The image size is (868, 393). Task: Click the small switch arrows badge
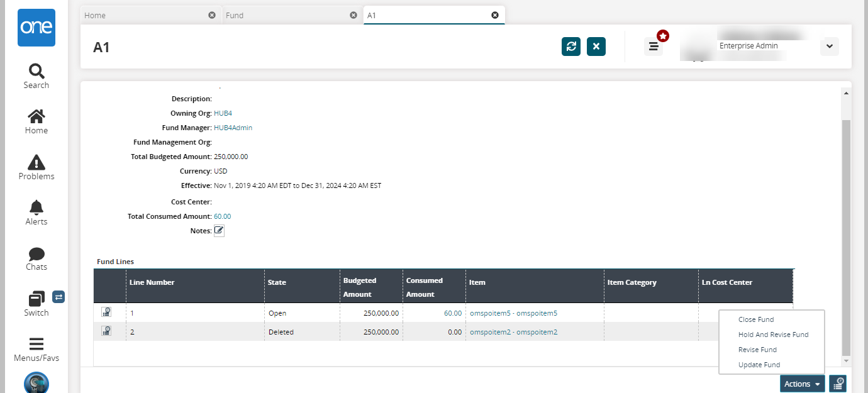58,296
